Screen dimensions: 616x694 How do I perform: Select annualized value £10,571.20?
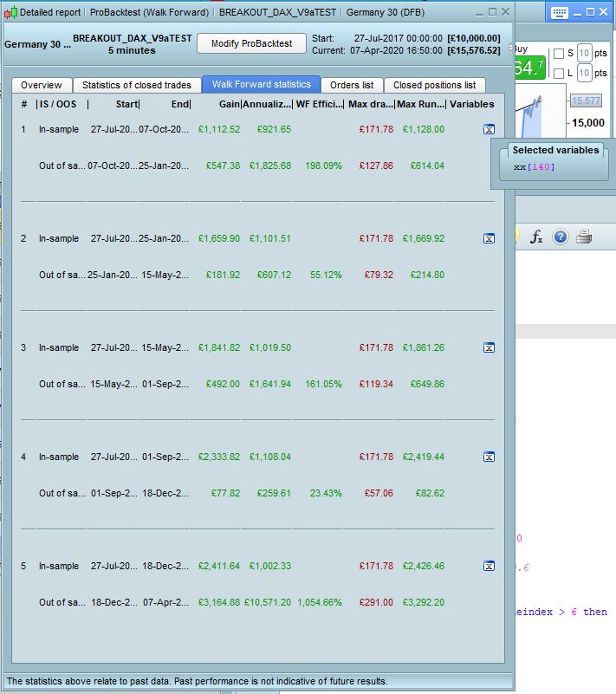[268, 602]
